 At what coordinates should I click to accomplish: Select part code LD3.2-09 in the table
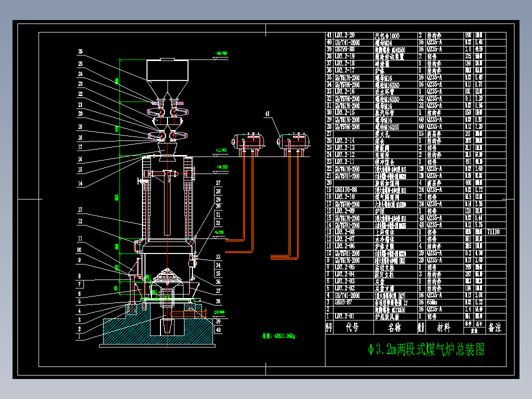click(x=344, y=210)
